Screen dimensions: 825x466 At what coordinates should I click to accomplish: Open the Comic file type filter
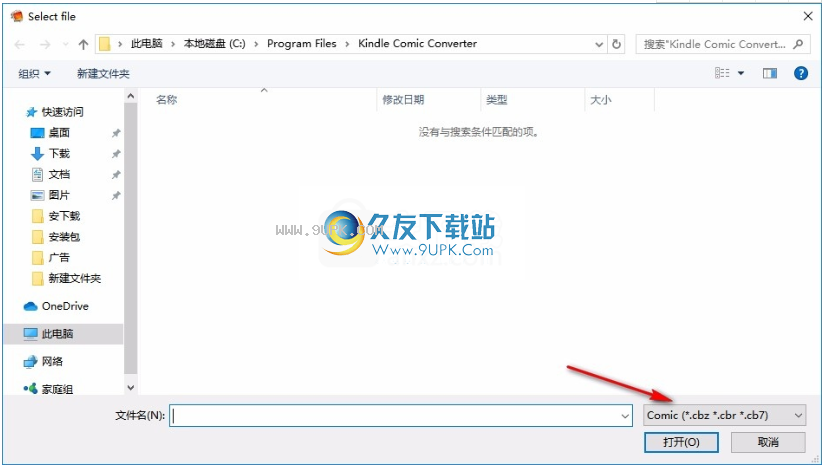click(x=725, y=416)
